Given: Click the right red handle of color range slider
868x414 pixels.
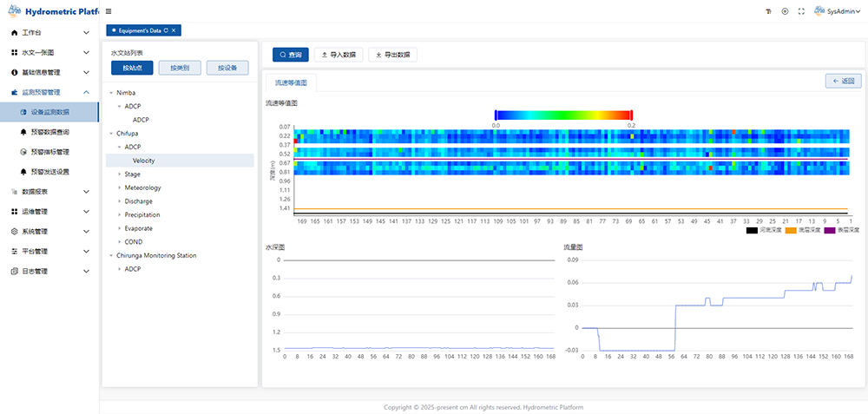Looking at the screenshot, I should point(632,115).
